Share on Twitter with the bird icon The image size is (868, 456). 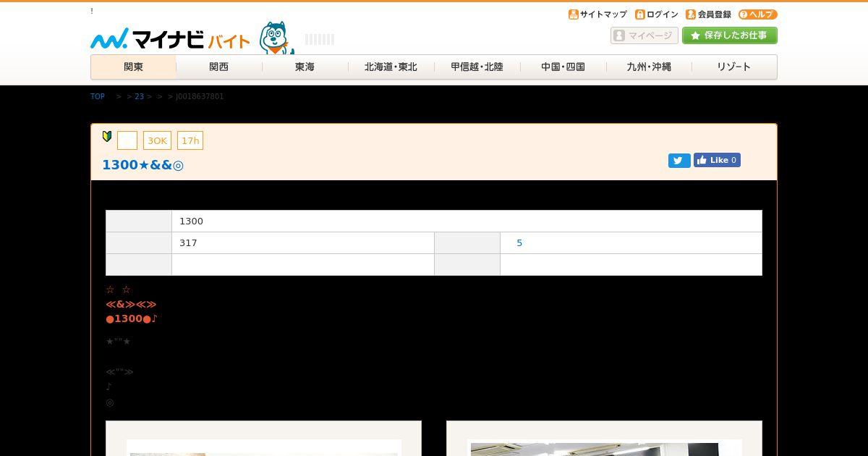click(x=679, y=161)
